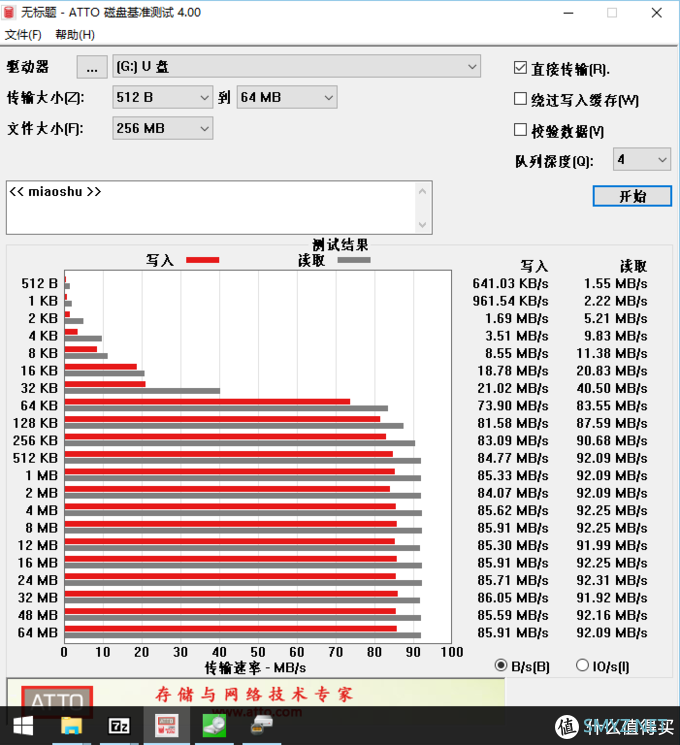Open Windows Start menu
The height and width of the screenshot is (745, 680).
coord(23,726)
